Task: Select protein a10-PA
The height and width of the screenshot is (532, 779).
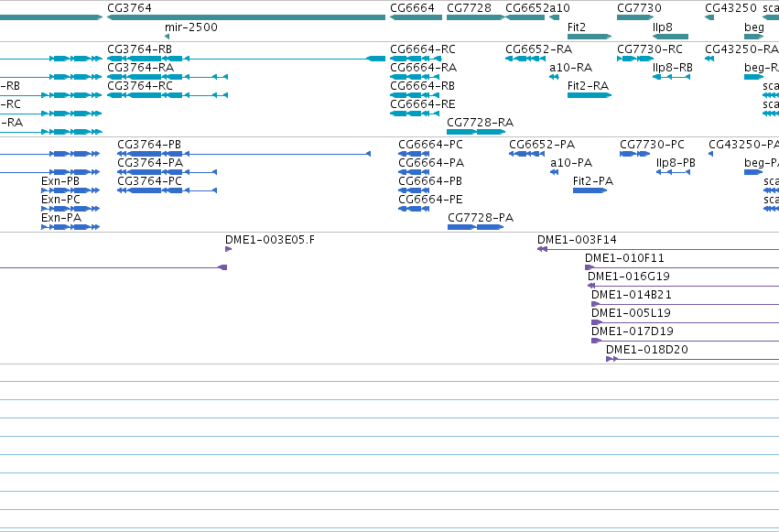Action: [x=555, y=172]
